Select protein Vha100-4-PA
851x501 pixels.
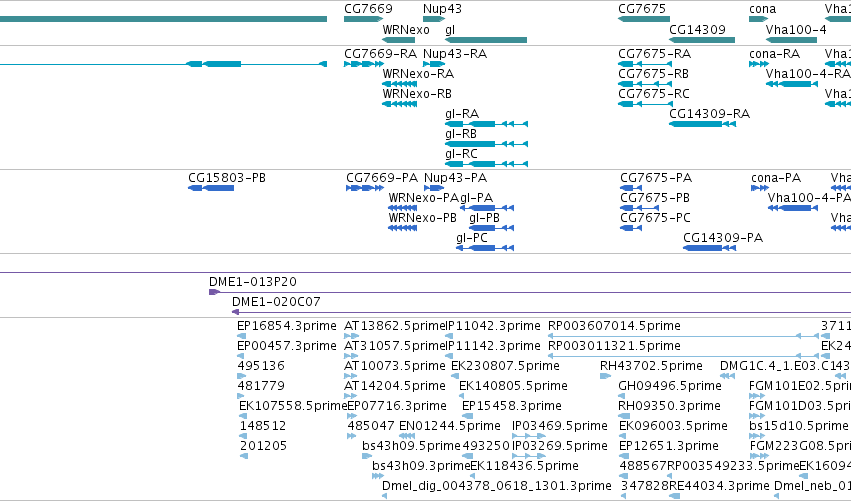coord(792,208)
